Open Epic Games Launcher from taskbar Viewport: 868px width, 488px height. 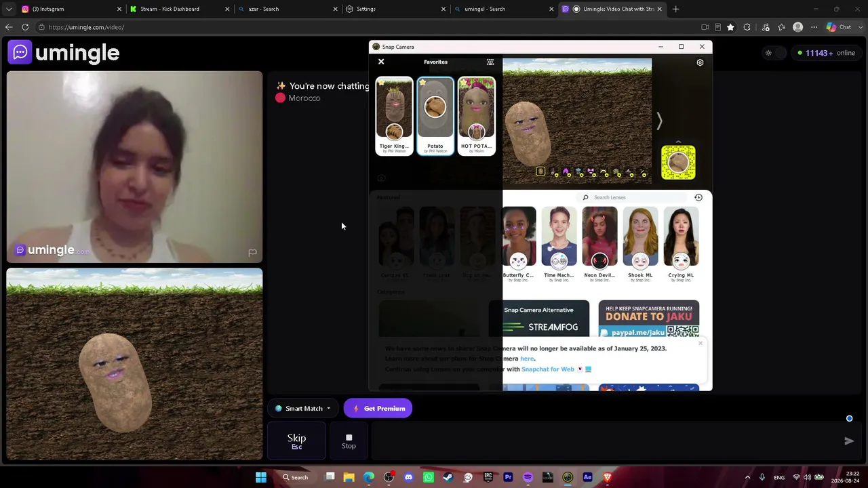click(x=488, y=477)
